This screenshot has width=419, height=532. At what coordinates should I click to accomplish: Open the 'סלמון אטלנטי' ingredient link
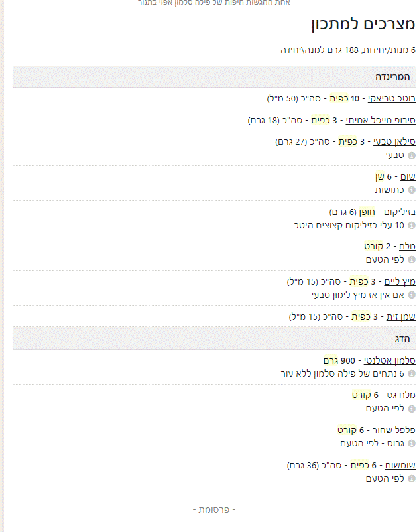coord(390,360)
